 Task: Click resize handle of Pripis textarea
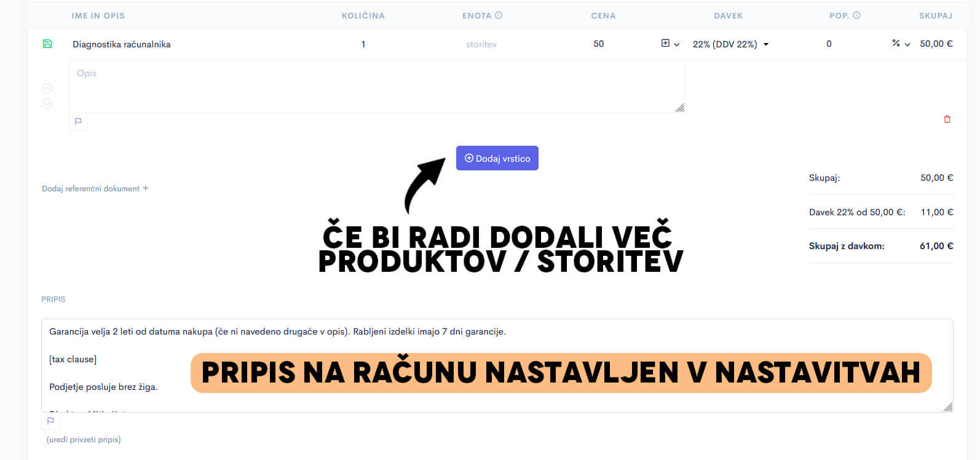(x=947, y=406)
